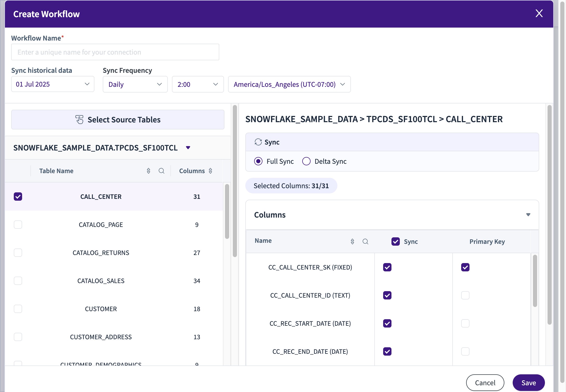This screenshot has width=566, height=392.
Task: Collapse the Columns section
Action: pos(528,215)
